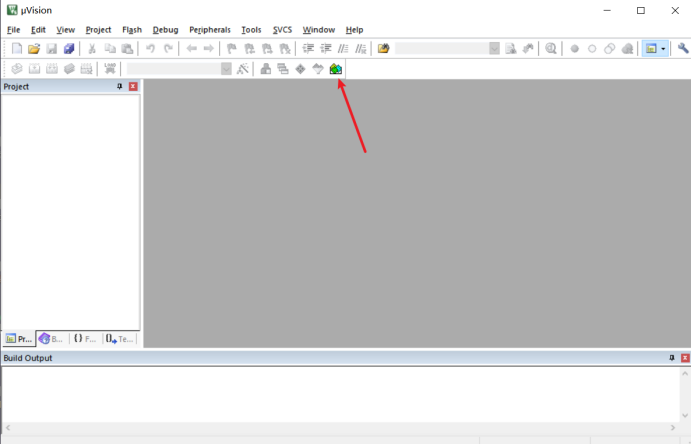Screen dimensions: 692x444
Task: Open the Flash menu
Action: pyautogui.click(x=132, y=30)
